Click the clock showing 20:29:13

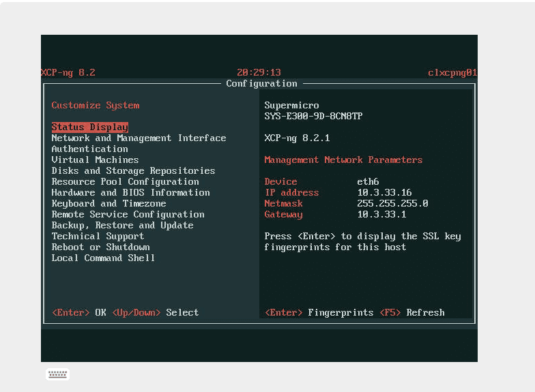point(259,72)
